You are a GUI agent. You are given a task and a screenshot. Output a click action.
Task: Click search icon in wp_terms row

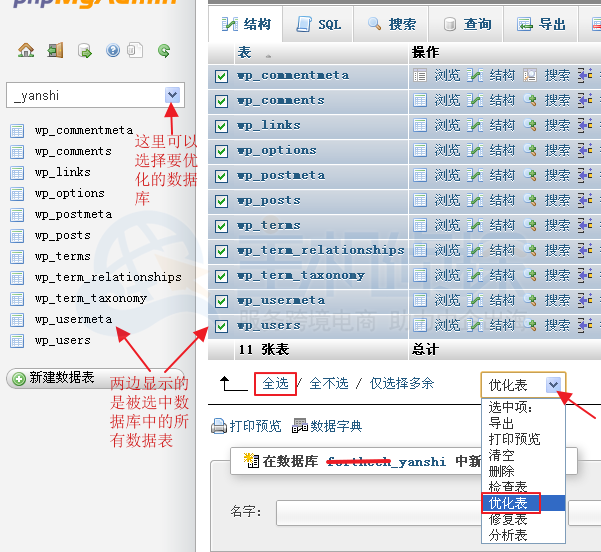[530, 225]
